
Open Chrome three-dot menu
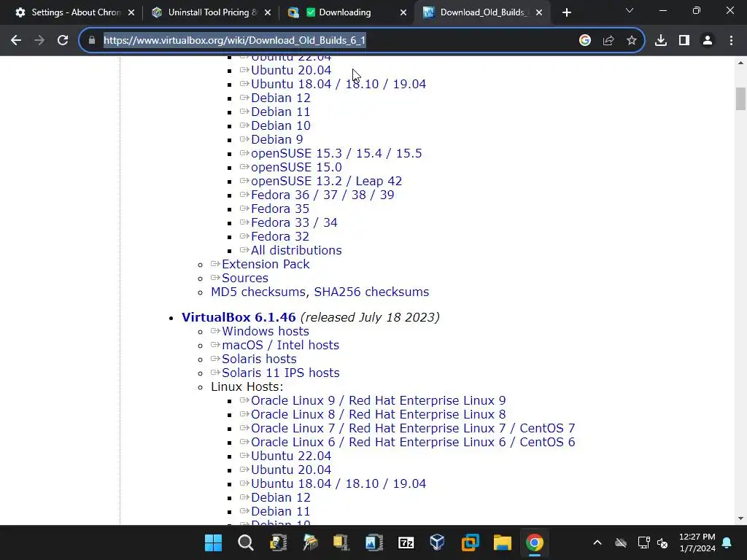click(x=731, y=41)
